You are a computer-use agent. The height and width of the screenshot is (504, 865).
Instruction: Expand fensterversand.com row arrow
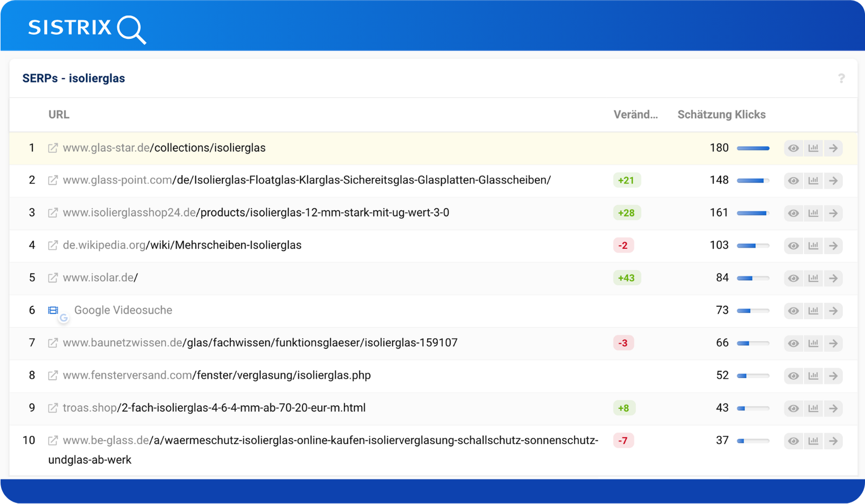834,376
